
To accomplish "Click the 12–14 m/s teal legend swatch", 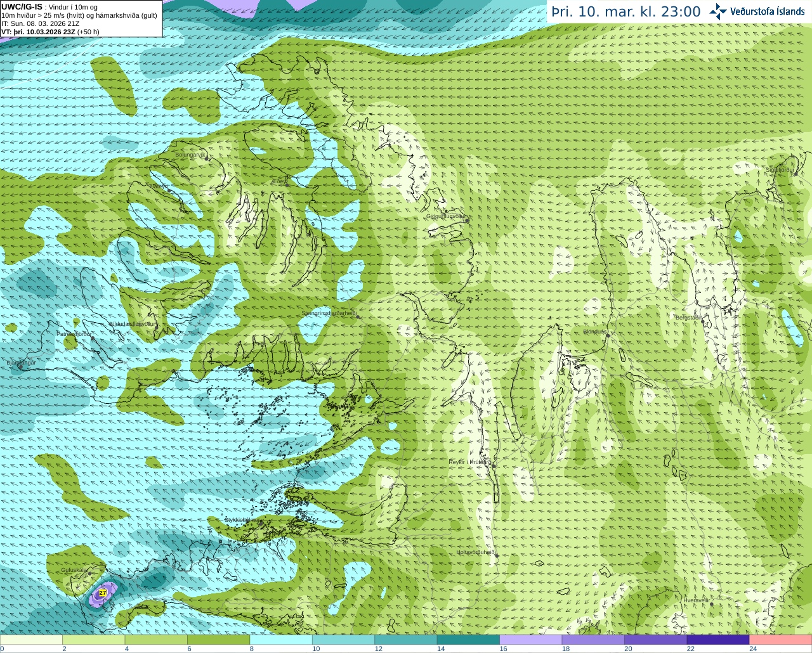I will tap(406, 640).
